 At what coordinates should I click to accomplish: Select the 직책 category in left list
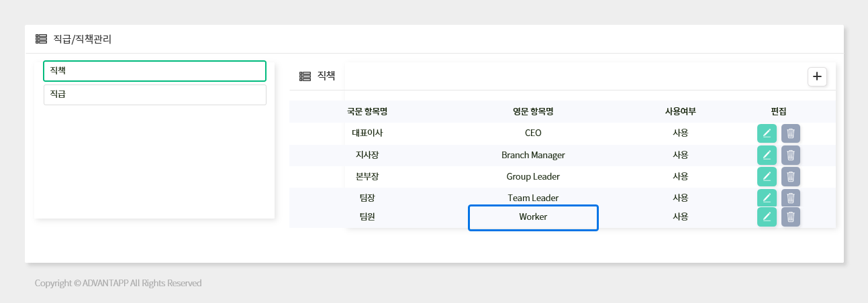pyautogui.click(x=154, y=70)
